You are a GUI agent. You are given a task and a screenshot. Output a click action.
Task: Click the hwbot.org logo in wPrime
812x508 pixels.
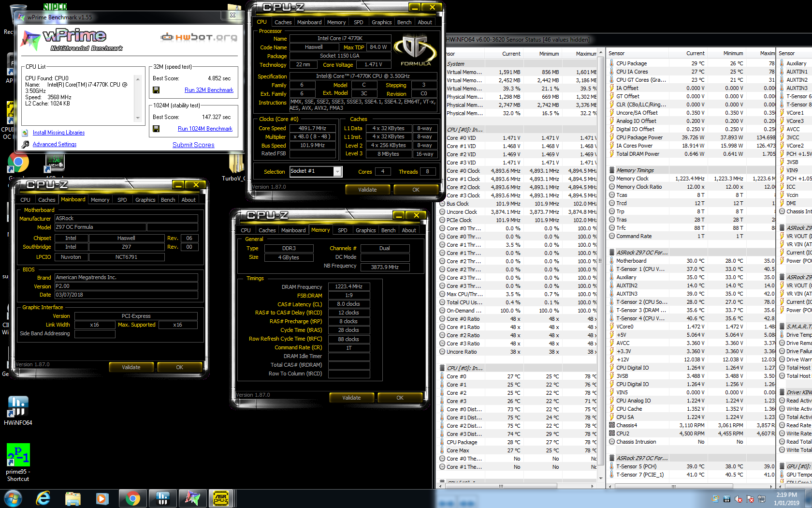(x=199, y=37)
